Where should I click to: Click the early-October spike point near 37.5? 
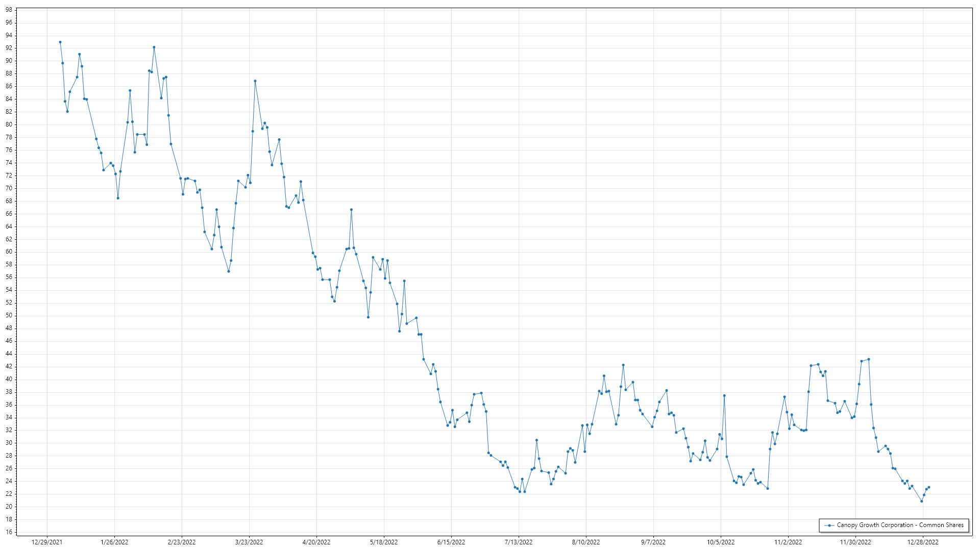pos(724,396)
